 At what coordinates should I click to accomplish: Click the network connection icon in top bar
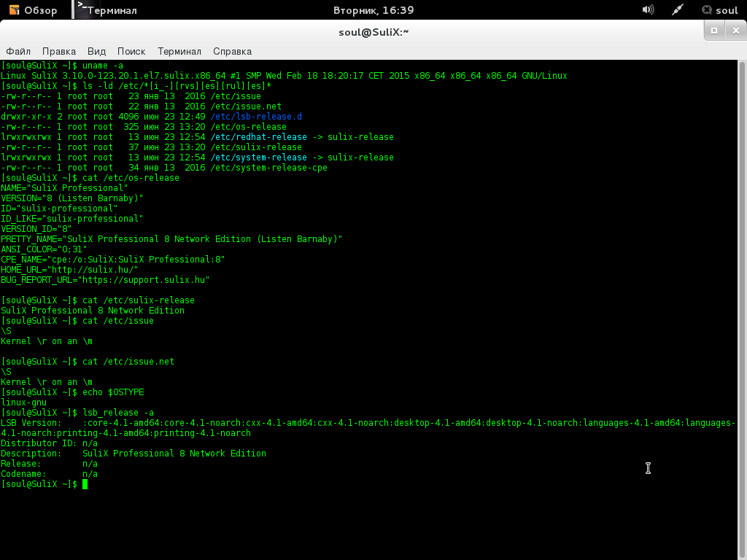click(678, 9)
